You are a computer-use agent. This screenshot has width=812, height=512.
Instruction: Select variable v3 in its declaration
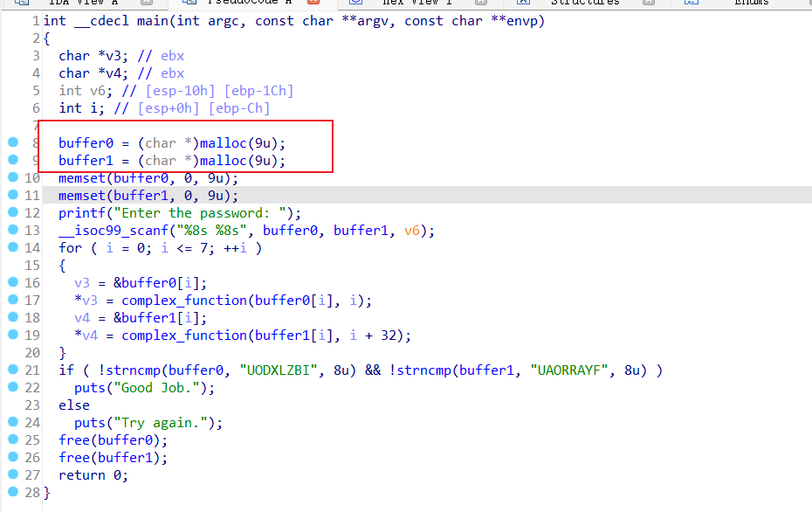click(113, 55)
